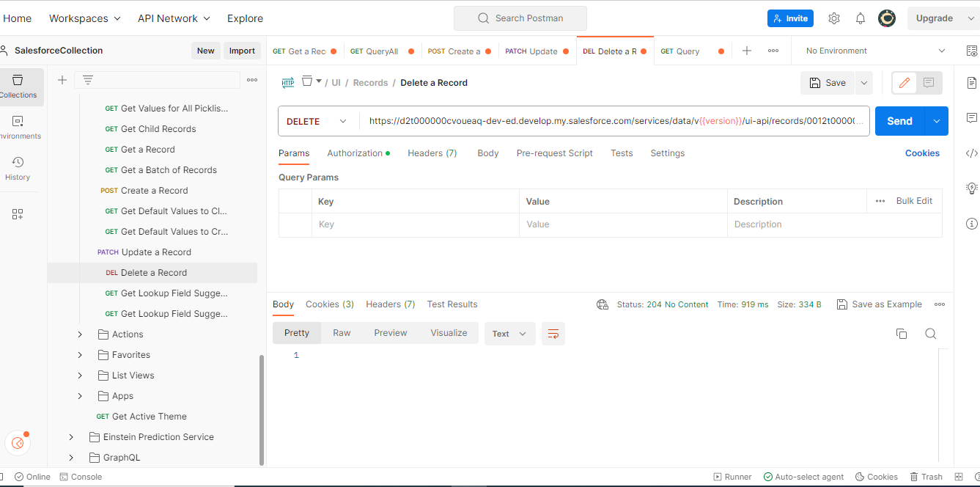The height and width of the screenshot is (487, 980).
Task: Open the network globe icon beside Status
Action: click(x=603, y=304)
